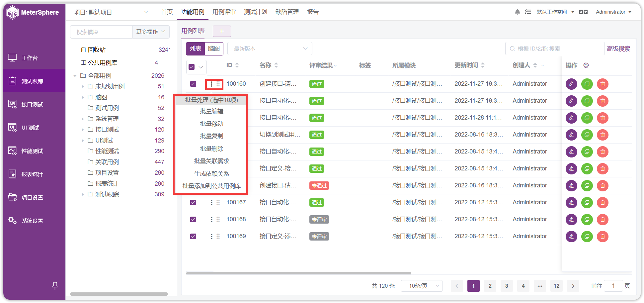Click the drag handle of case 100168
Viewport: 644px width, 303px height.
pos(218,219)
